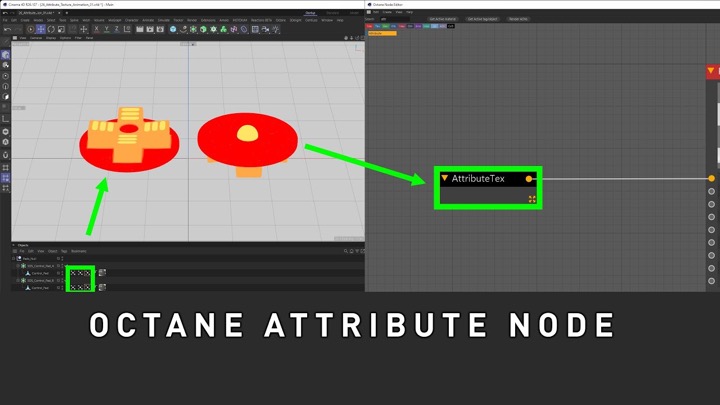Click Rescan Active button in Node Editor

pos(518,19)
